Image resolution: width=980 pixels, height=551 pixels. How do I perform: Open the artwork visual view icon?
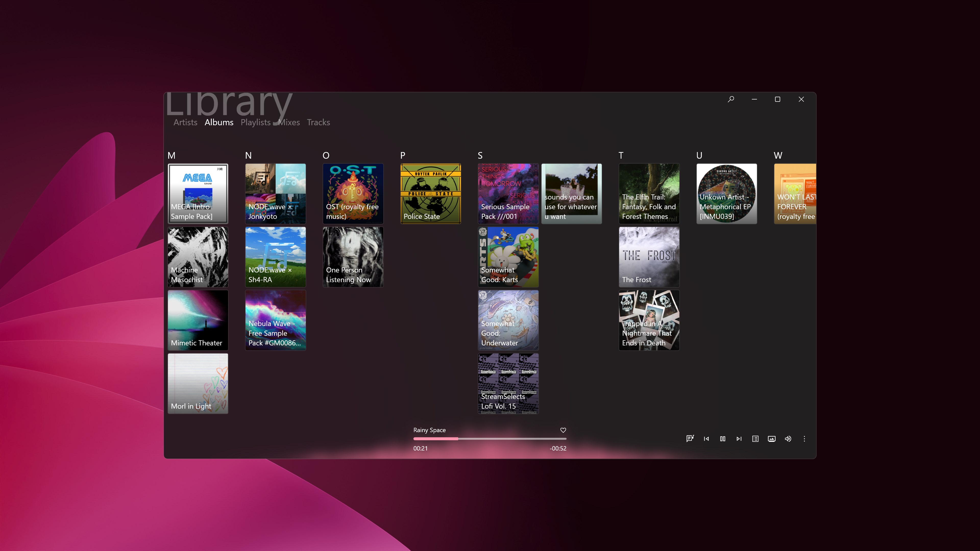click(771, 439)
